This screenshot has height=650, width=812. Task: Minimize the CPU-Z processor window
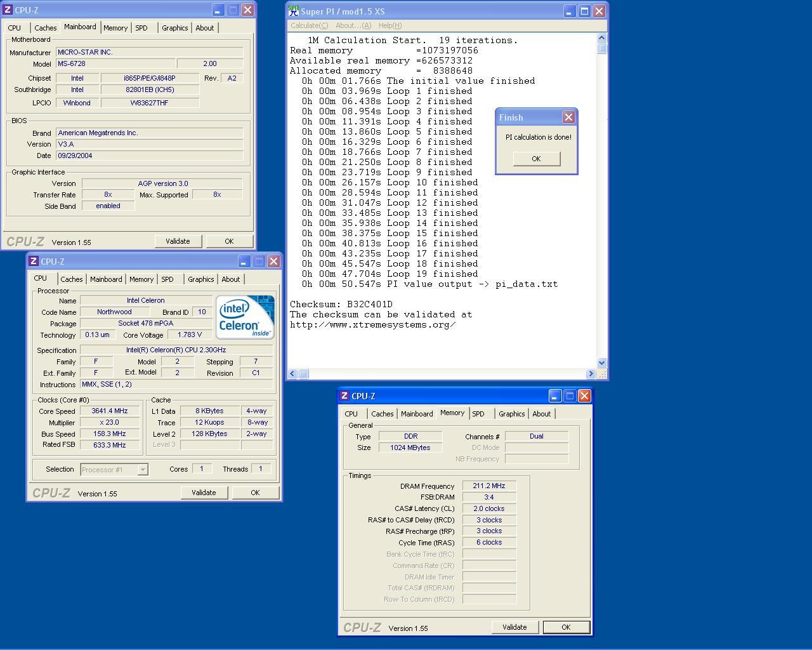coord(244,262)
